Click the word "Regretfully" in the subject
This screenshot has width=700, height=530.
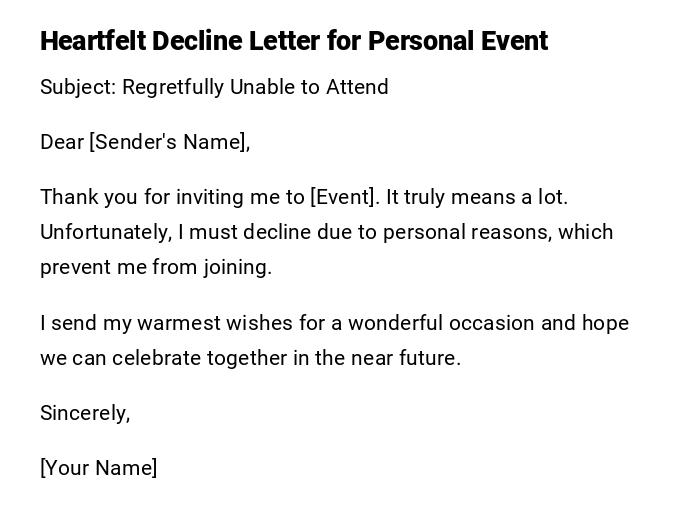coord(174,87)
